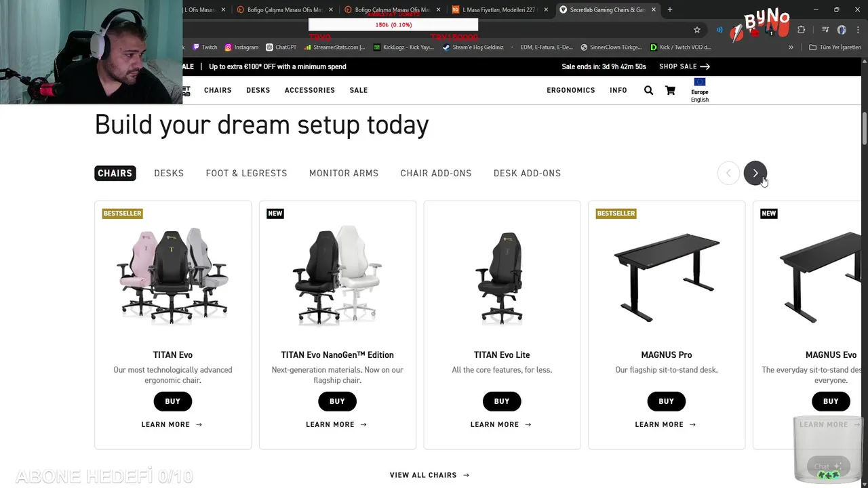Close the Secretlab Gaming Chairs tab

point(654,9)
